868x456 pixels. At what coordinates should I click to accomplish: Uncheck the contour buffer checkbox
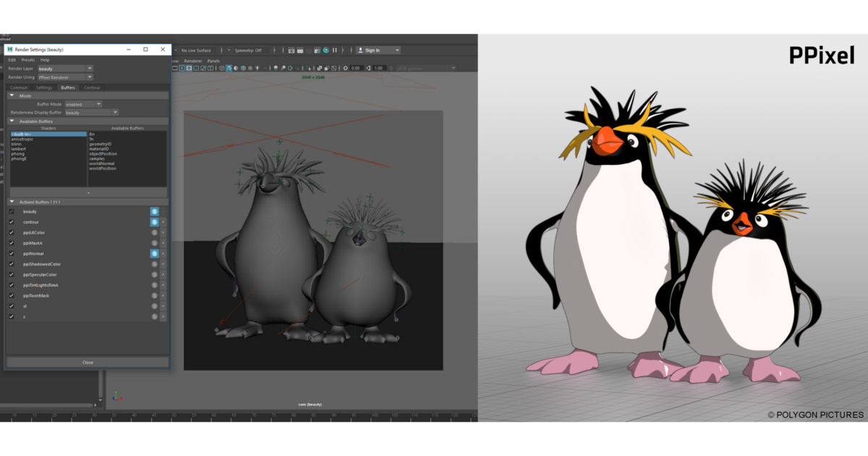click(x=12, y=222)
